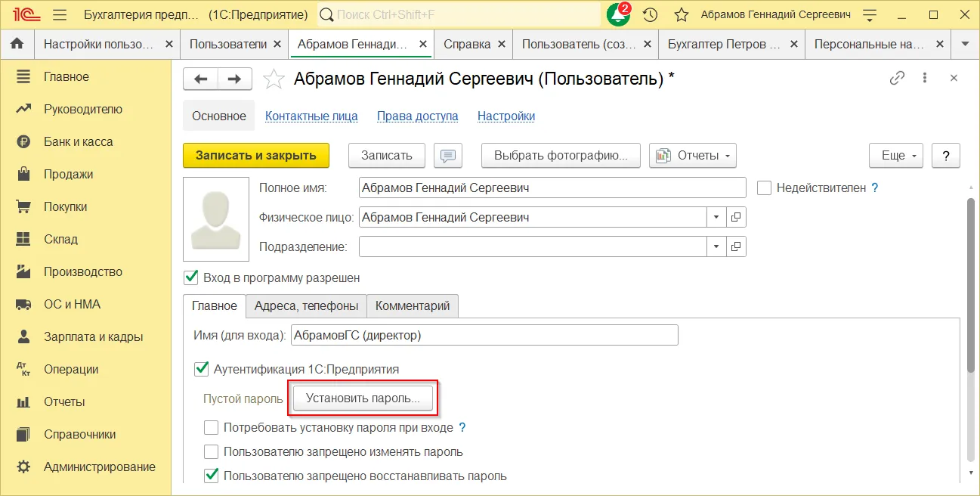Uncheck Вход в программу разрешен
The width and height of the screenshot is (980, 496).
click(191, 277)
